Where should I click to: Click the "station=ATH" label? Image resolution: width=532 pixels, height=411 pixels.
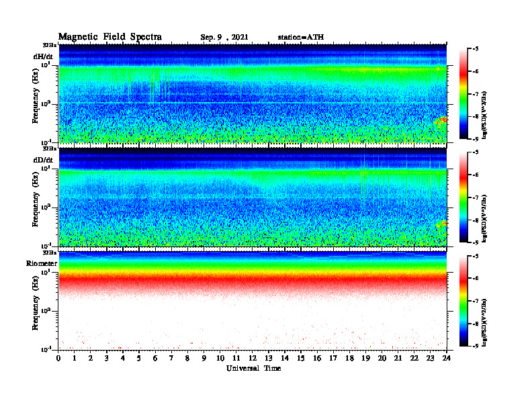click(301, 37)
